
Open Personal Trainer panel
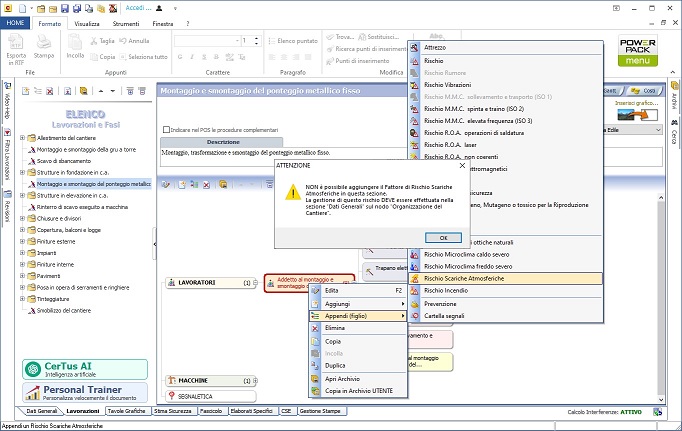(x=85, y=391)
